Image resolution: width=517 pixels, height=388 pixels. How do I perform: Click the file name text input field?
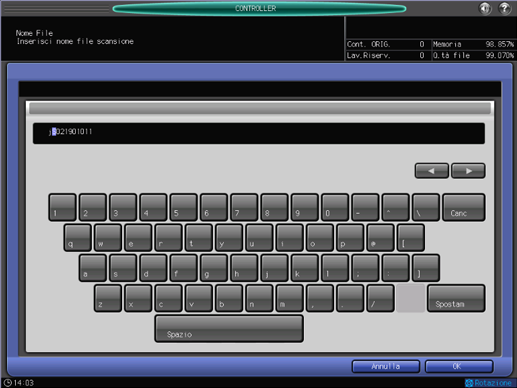coord(259,133)
